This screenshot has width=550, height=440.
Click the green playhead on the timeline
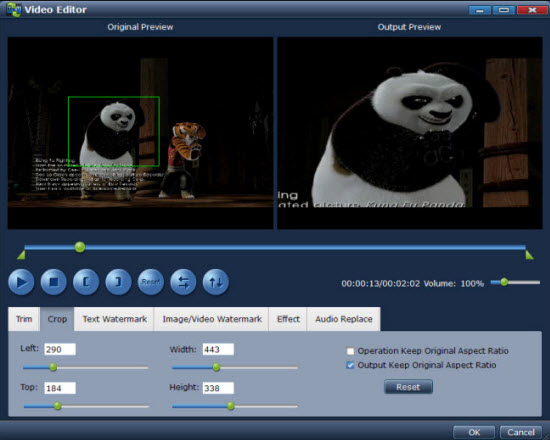(80, 247)
